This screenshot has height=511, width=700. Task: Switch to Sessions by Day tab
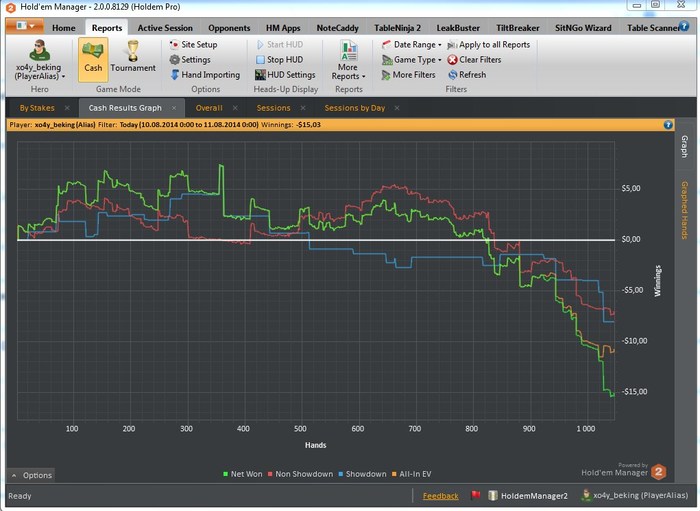(354, 108)
